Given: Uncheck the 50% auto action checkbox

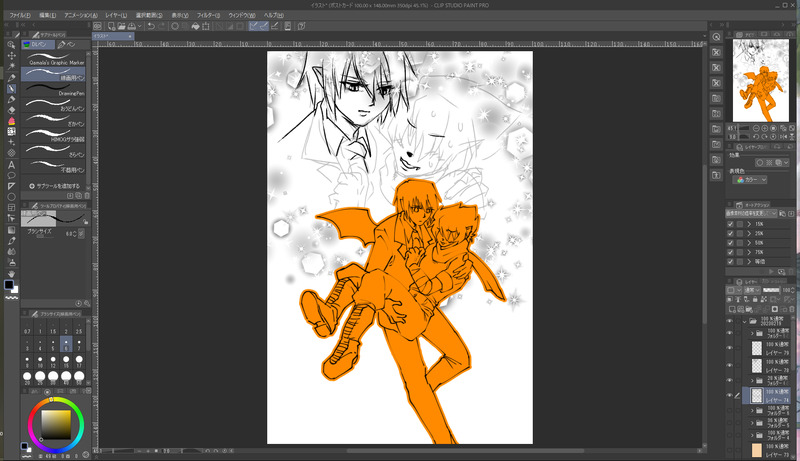Looking at the screenshot, I should pyautogui.click(x=730, y=243).
